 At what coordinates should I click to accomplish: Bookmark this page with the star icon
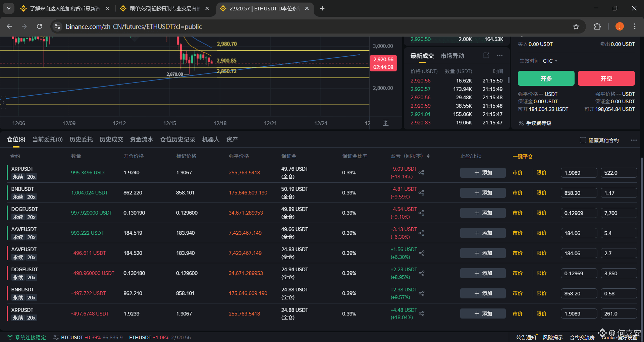[x=576, y=26]
